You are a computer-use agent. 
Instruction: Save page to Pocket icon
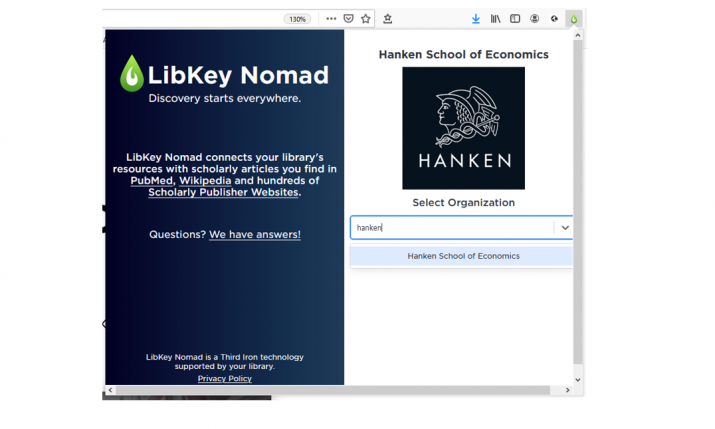pos(348,18)
